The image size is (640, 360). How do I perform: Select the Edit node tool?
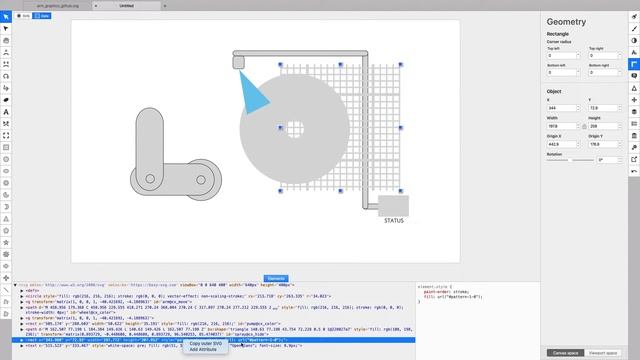pyautogui.click(x=6, y=29)
